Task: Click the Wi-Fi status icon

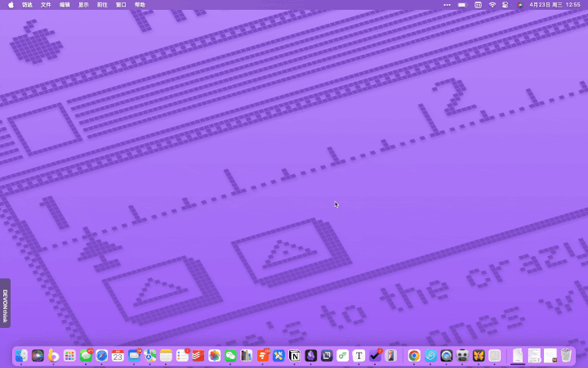Action: (492, 5)
